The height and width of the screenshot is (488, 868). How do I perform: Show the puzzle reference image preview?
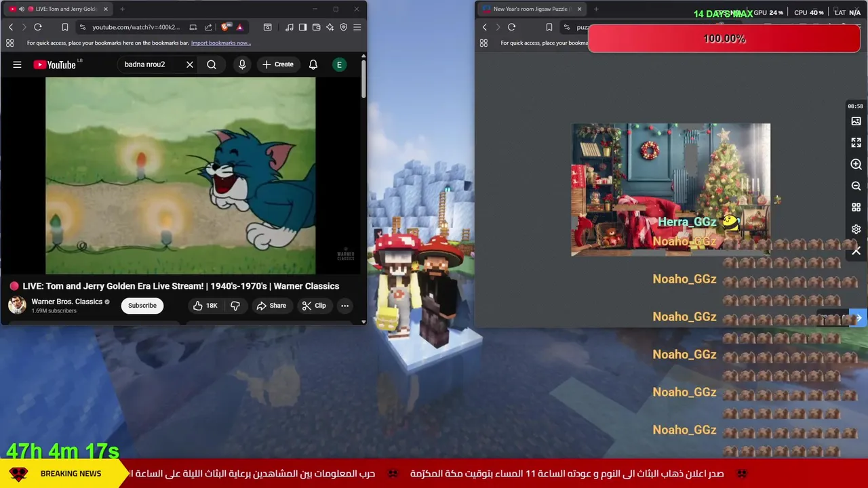coord(856,121)
